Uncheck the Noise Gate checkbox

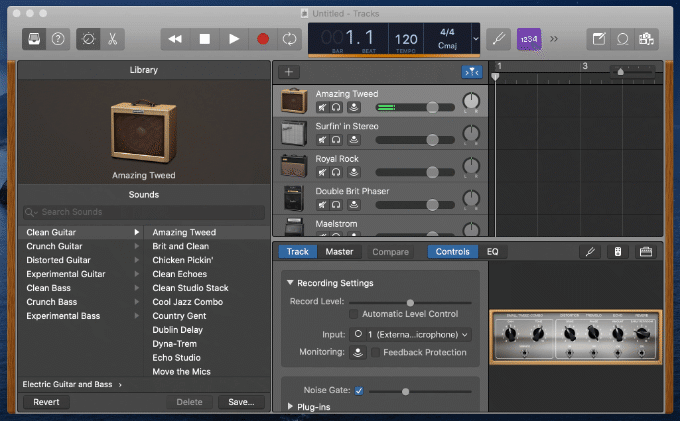point(359,391)
